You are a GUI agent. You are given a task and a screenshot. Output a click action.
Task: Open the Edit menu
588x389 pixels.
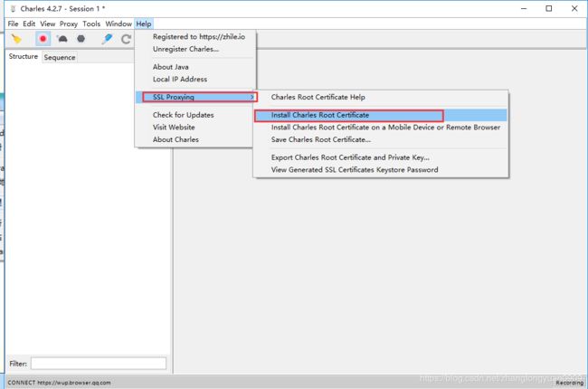(29, 24)
